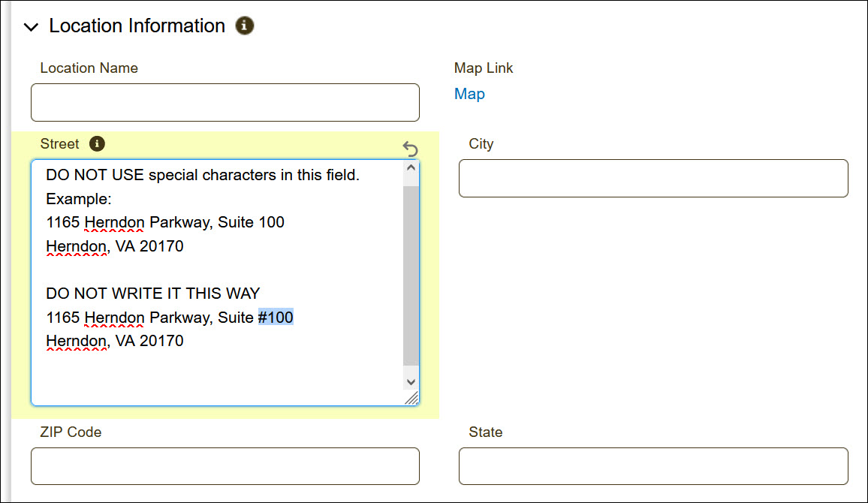
Task: Click the Street field info icon
Action: 97,143
